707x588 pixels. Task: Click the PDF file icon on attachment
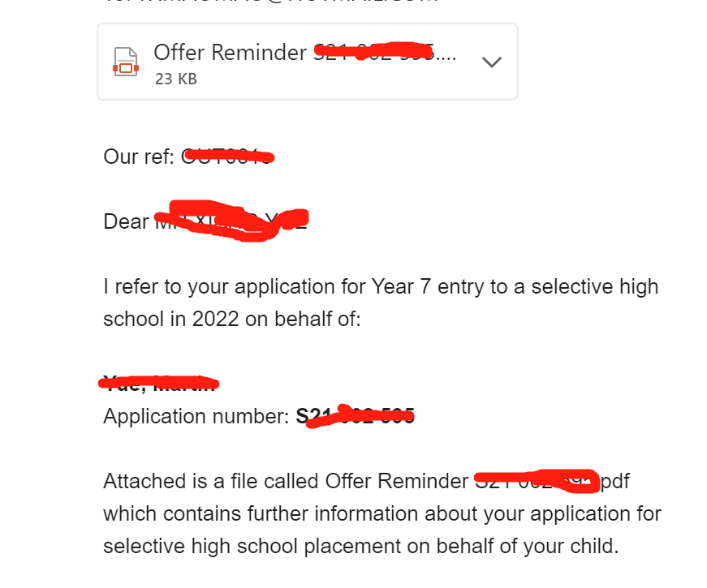click(x=126, y=62)
